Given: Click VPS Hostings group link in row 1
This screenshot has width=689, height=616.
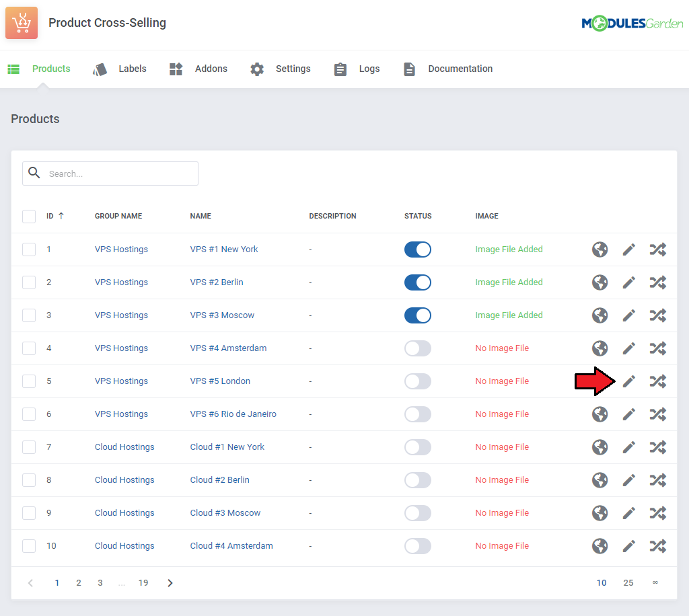Looking at the screenshot, I should (x=121, y=249).
